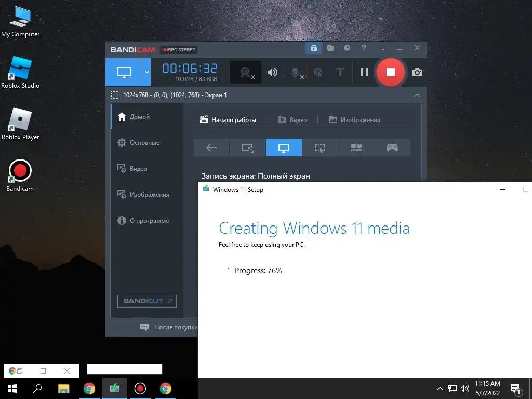Open the scheduled recording clock icon
532x399 pixels.
[x=347, y=48]
